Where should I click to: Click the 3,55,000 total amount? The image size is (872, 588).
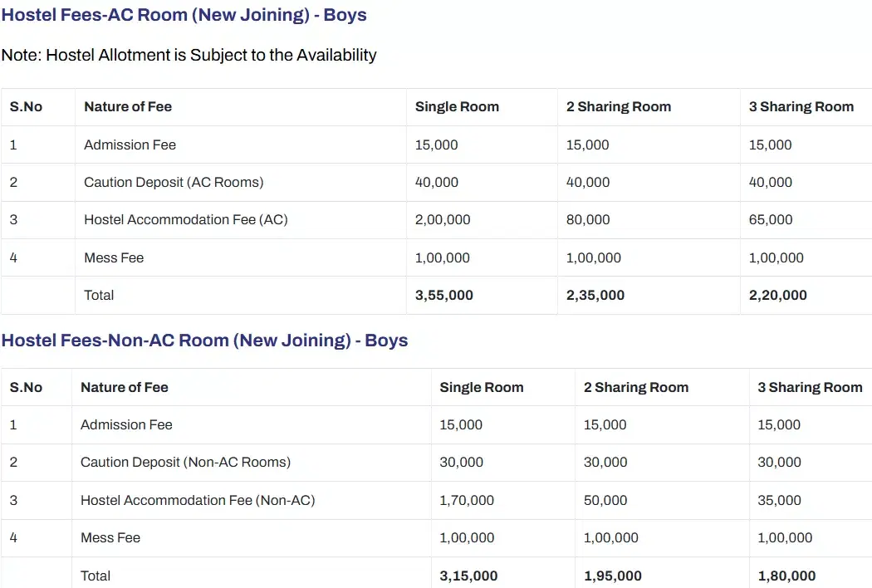tap(443, 295)
